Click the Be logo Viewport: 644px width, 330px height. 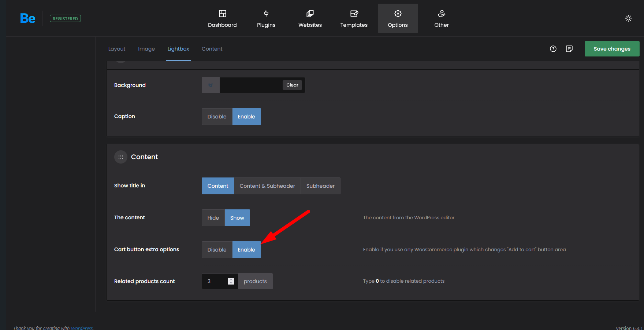click(28, 18)
